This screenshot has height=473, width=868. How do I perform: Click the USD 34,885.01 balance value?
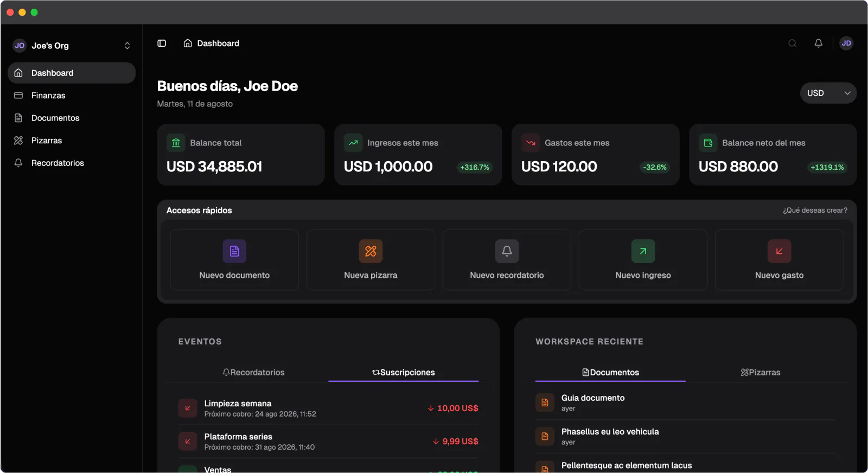pos(214,167)
